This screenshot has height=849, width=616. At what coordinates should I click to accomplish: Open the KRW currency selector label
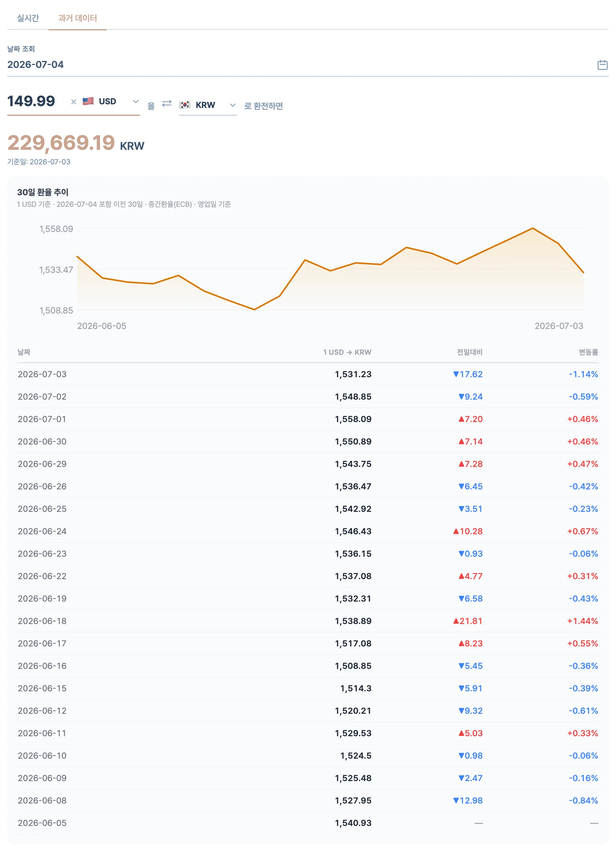(x=205, y=105)
